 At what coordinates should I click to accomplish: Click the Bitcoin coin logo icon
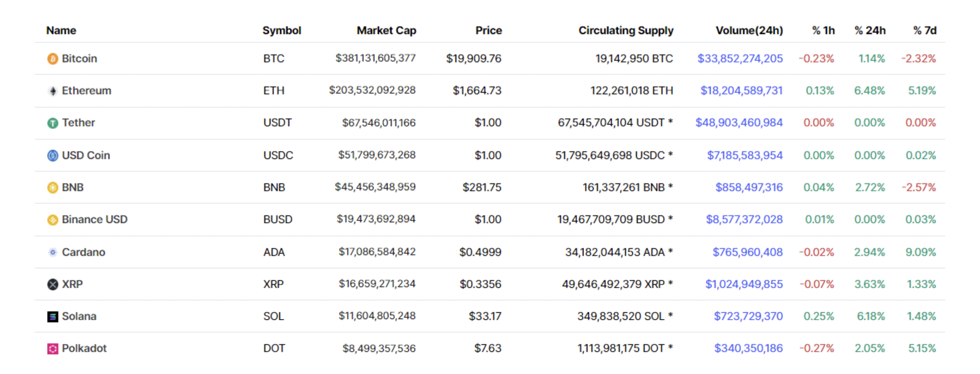tap(52, 59)
